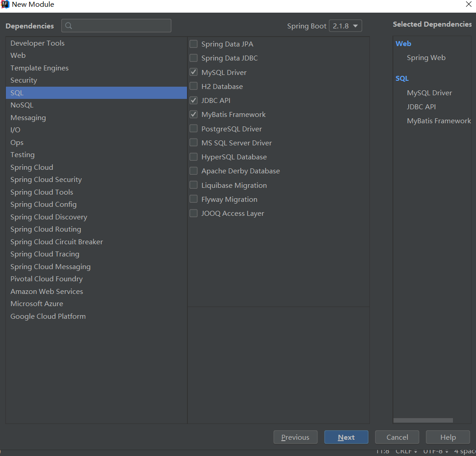476x456 pixels.
Task: Click the Previous button
Action: pos(295,437)
